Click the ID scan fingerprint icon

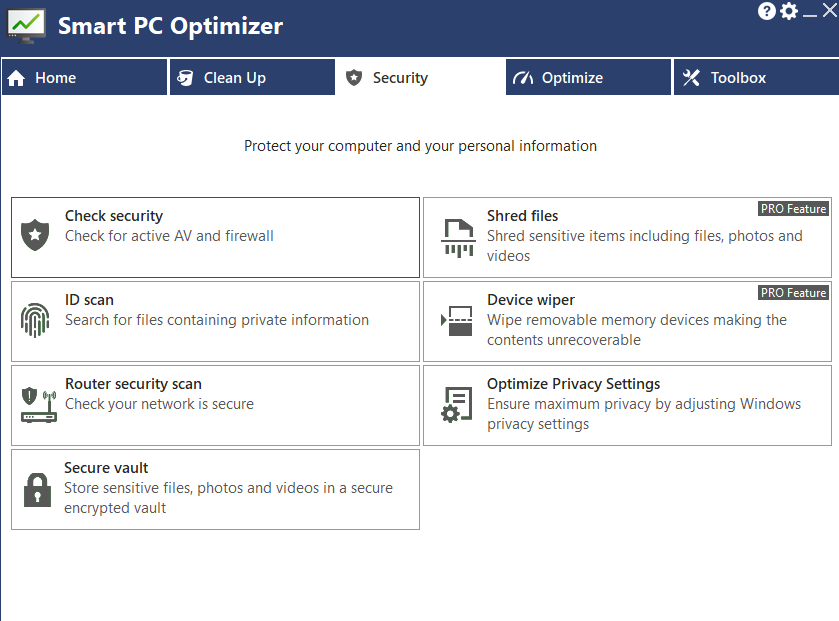click(x=35, y=320)
